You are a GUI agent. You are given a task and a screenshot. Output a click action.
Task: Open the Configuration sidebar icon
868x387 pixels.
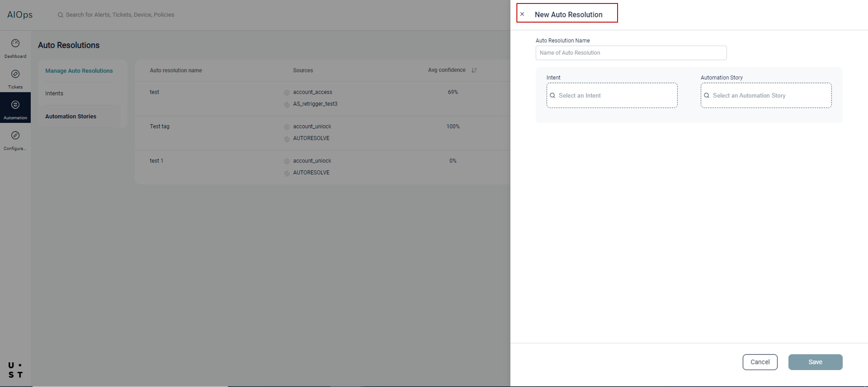(15, 136)
